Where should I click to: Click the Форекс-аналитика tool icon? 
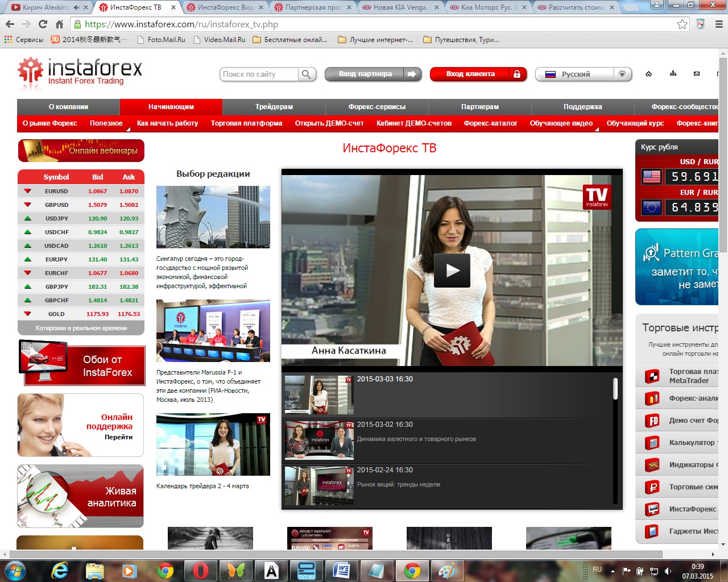coord(652,398)
